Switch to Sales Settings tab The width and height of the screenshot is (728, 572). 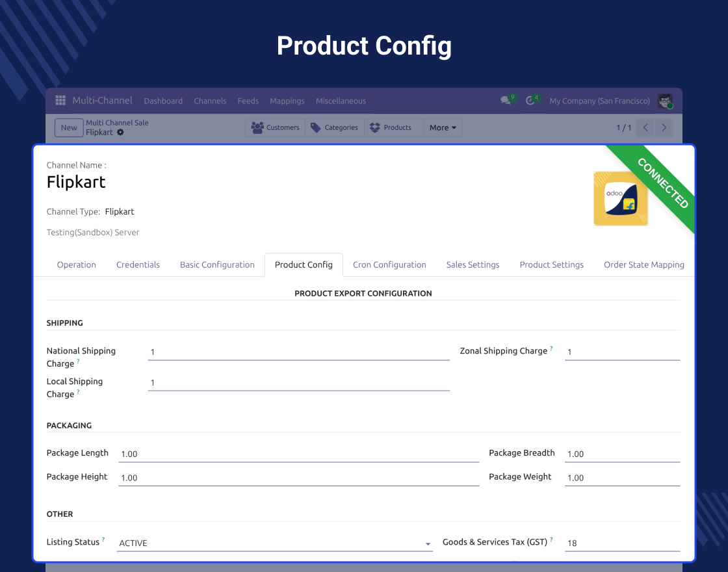click(x=473, y=265)
